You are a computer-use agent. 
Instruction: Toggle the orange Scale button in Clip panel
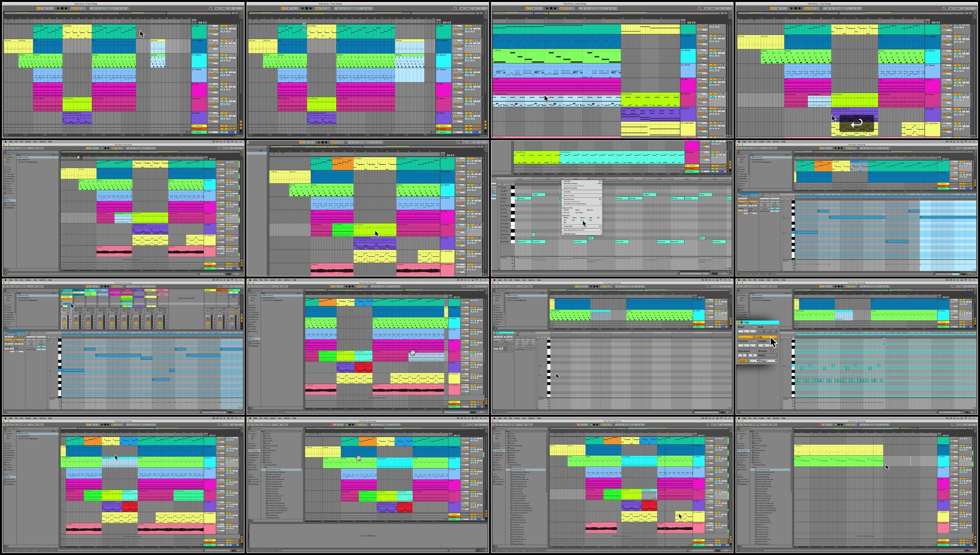click(742, 361)
